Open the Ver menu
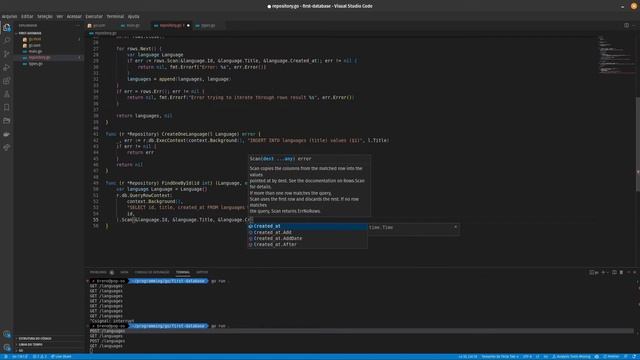Viewport: 640px width, 360px height. pyautogui.click(x=60, y=16)
